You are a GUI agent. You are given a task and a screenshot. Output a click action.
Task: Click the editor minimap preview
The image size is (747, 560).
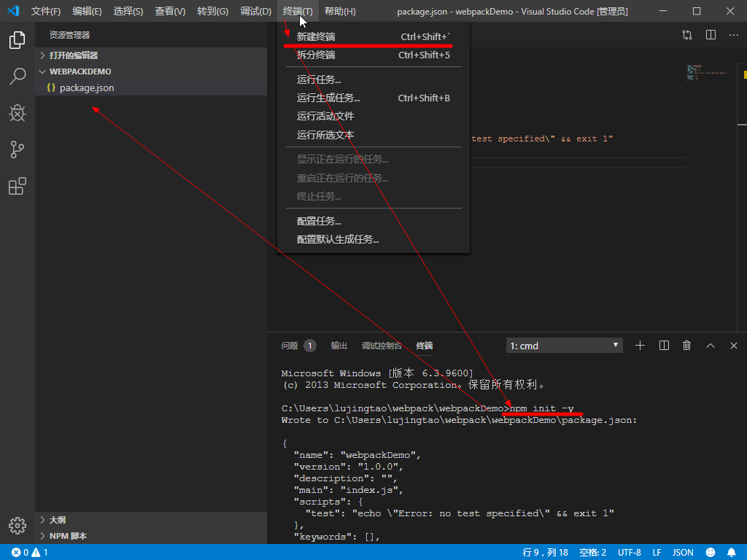coord(707,72)
